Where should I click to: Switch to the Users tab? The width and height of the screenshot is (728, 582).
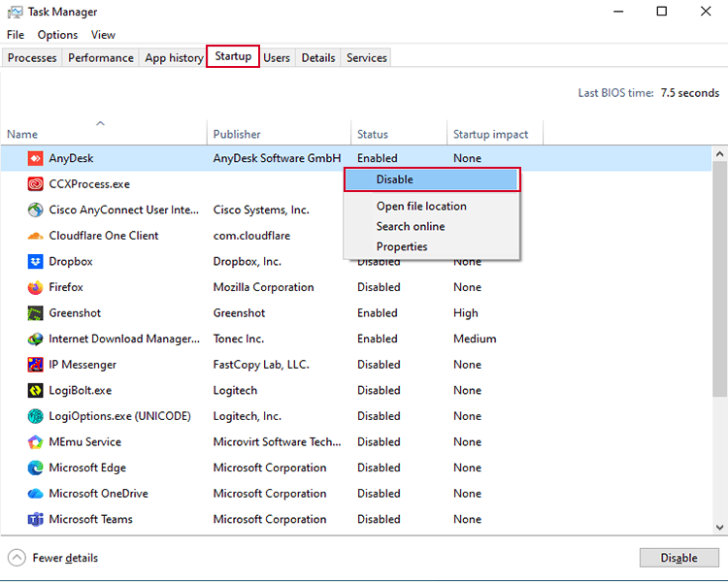(277, 57)
